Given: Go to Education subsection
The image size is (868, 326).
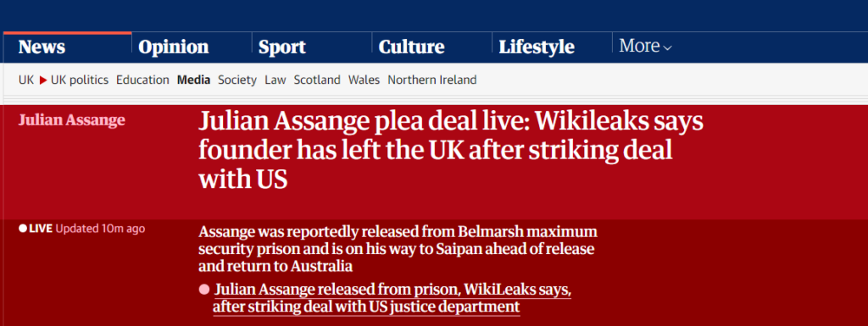Looking at the screenshot, I should [x=142, y=80].
